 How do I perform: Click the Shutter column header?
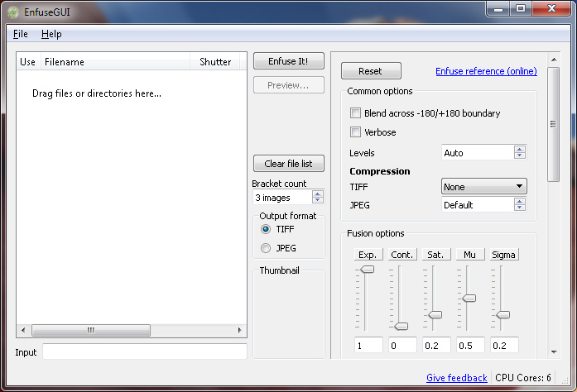click(215, 61)
